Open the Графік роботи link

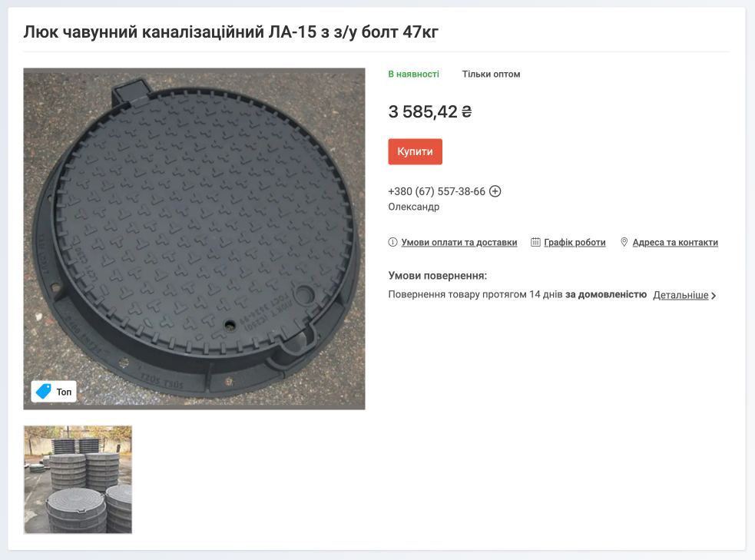[575, 242]
